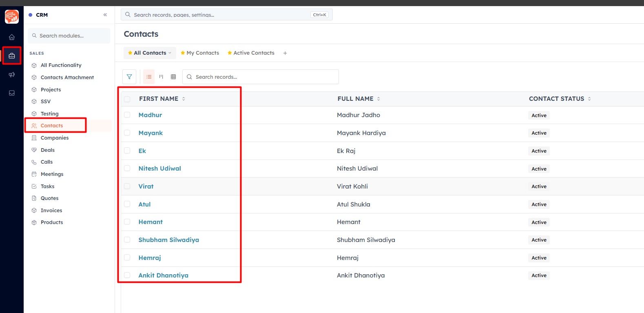The image size is (644, 313).
Task: Click the Tasks checkmark icon
Action: pyautogui.click(x=34, y=186)
